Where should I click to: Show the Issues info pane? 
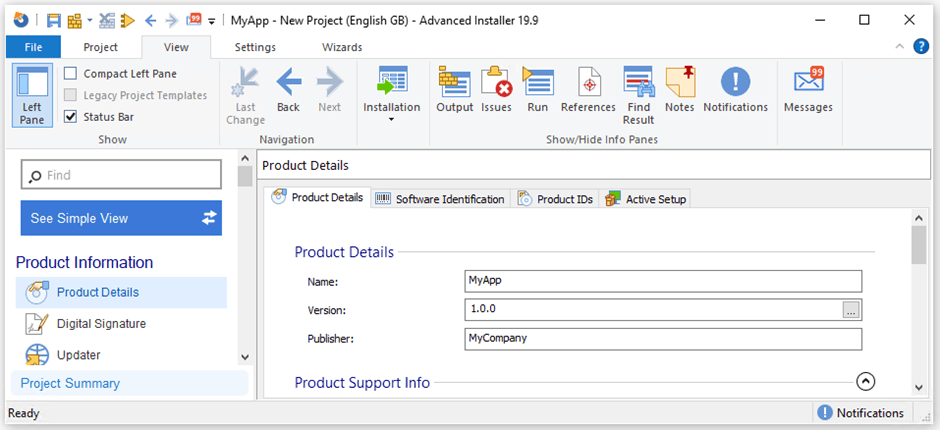point(496,90)
